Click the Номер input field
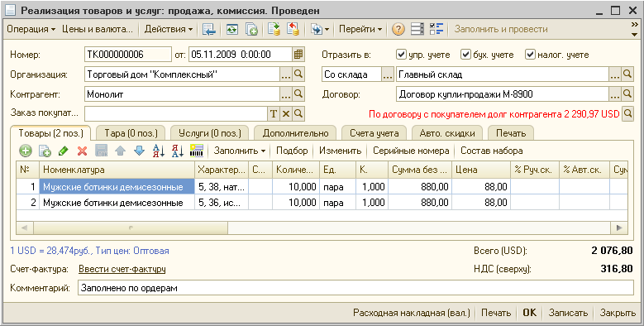 coord(128,55)
